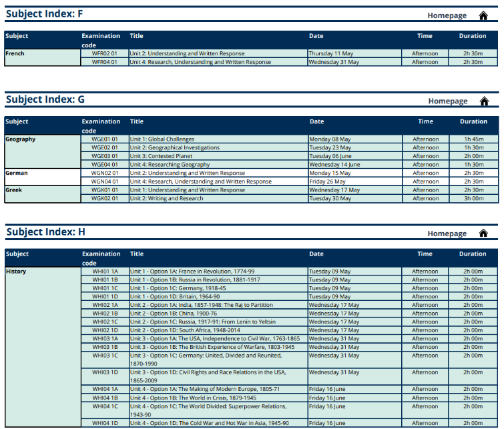The height and width of the screenshot is (429, 504).
Task: Select examination code WHI03 1A
Action: point(105,339)
